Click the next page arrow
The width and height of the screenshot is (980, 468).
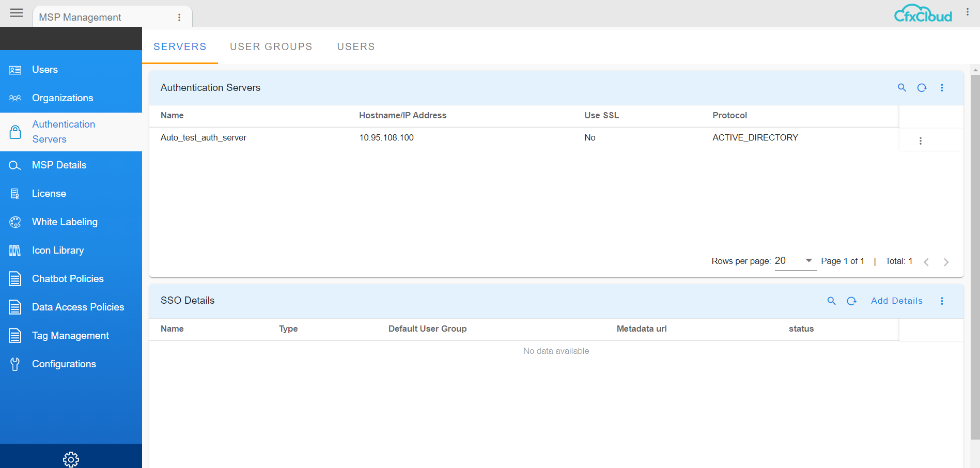click(946, 262)
